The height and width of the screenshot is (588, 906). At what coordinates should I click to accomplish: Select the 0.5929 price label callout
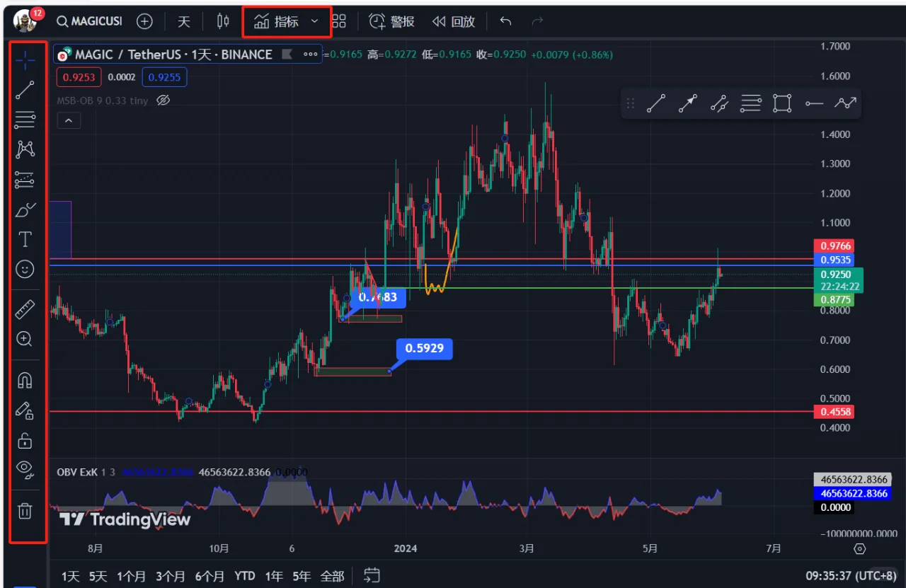425,348
